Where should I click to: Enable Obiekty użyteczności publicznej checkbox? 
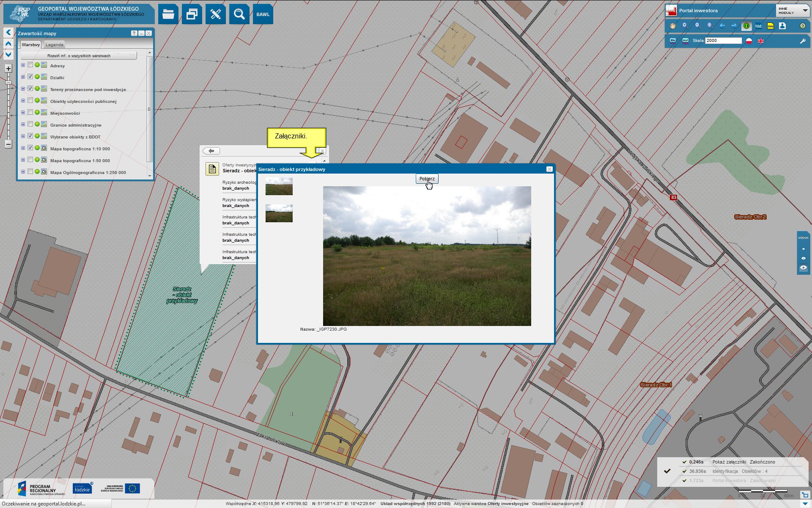pyautogui.click(x=30, y=101)
